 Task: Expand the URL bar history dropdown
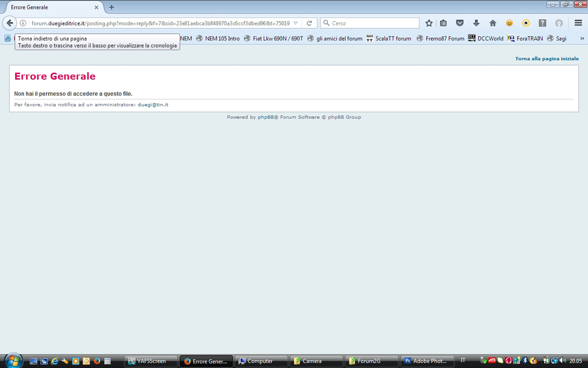[x=296, y=23]
